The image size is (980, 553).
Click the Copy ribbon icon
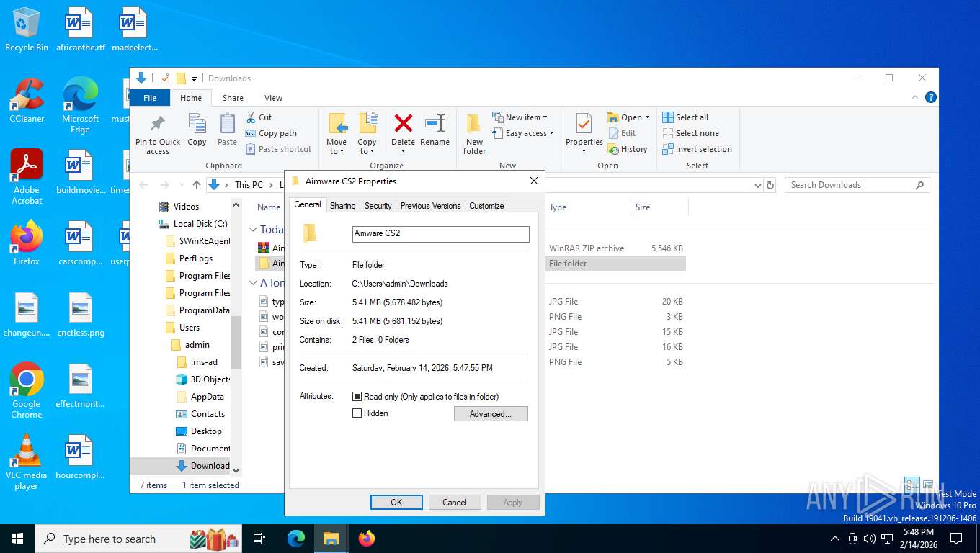tap(197, 130)
